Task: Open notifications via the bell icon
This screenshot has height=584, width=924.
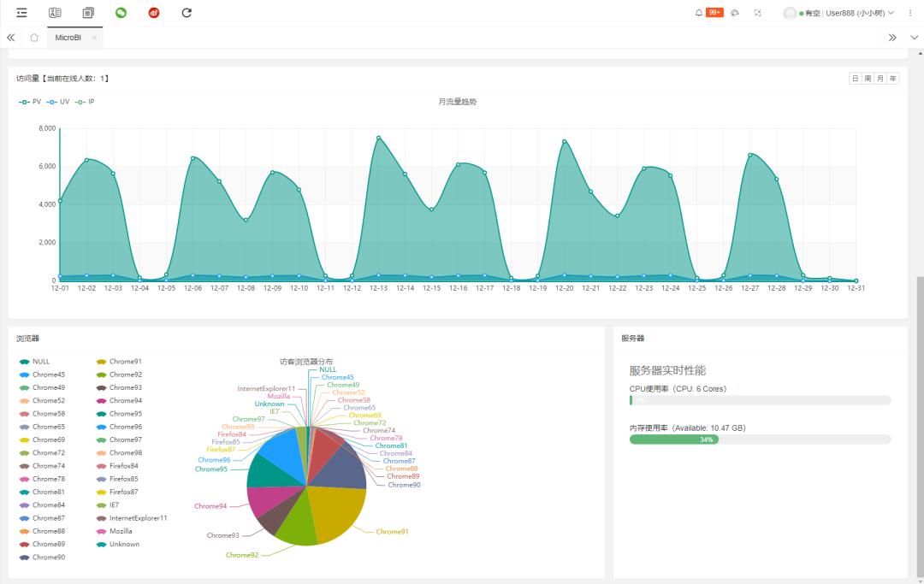Action: tap(699, 13)
